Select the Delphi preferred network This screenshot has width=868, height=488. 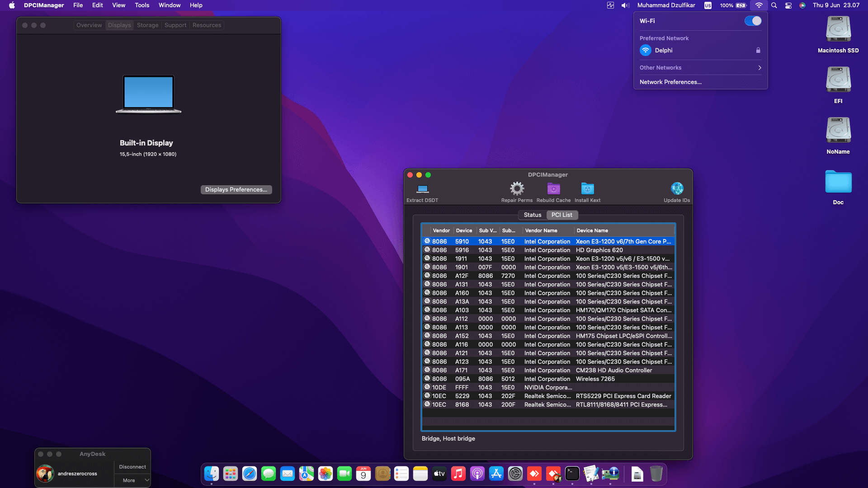663,50
